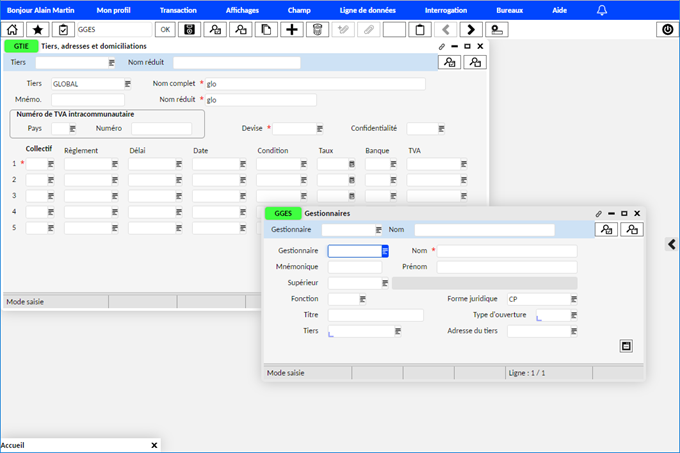Click the GGES transaction code field

click(x=114, y=29)
